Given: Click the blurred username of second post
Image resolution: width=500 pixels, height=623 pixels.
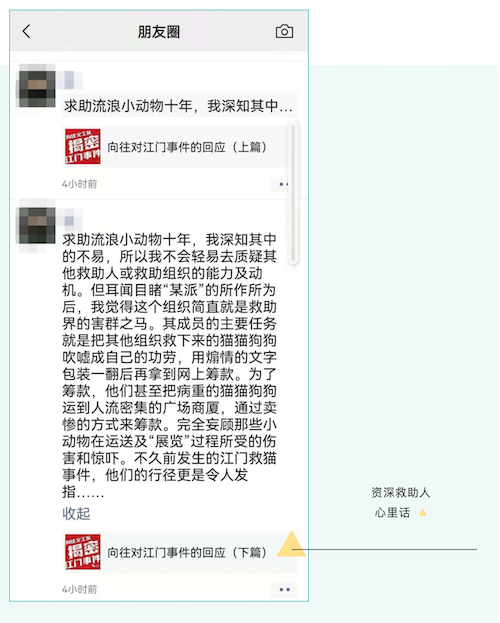Looking at the screenshot, I should pyautogui.click(x=70, y=221).
